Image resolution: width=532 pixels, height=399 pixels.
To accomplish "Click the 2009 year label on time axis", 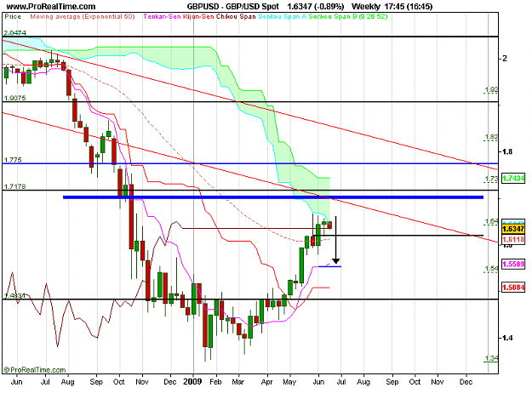I will [192, 382].
